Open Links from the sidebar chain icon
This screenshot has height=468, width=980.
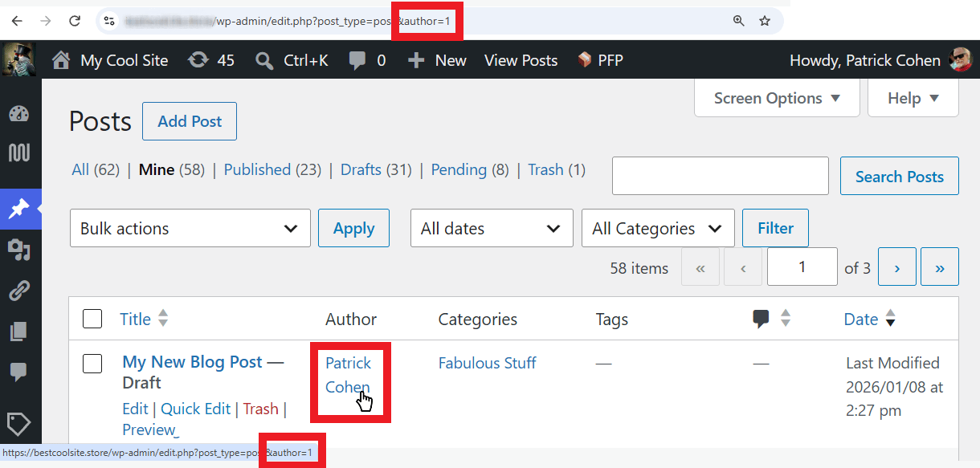pyautogui.click(x=19, y=291)
